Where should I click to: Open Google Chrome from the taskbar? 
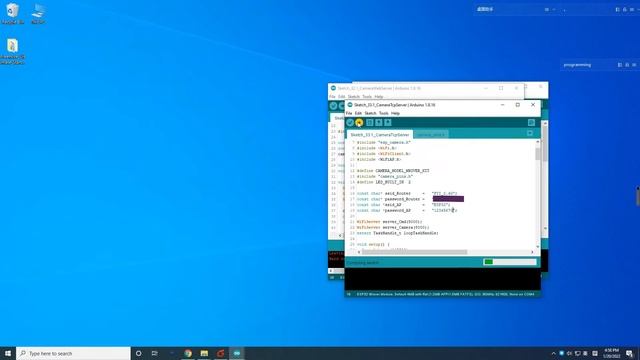(188, 353)
